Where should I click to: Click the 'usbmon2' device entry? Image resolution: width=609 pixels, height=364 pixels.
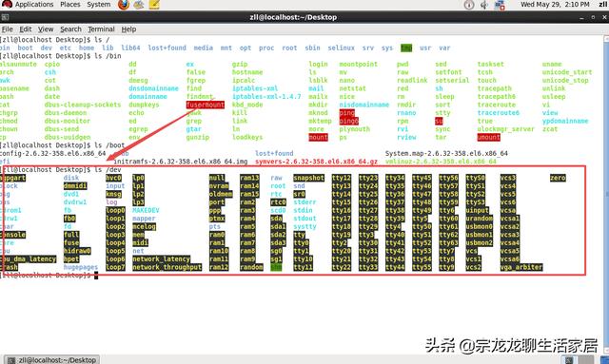click(480, 243)
